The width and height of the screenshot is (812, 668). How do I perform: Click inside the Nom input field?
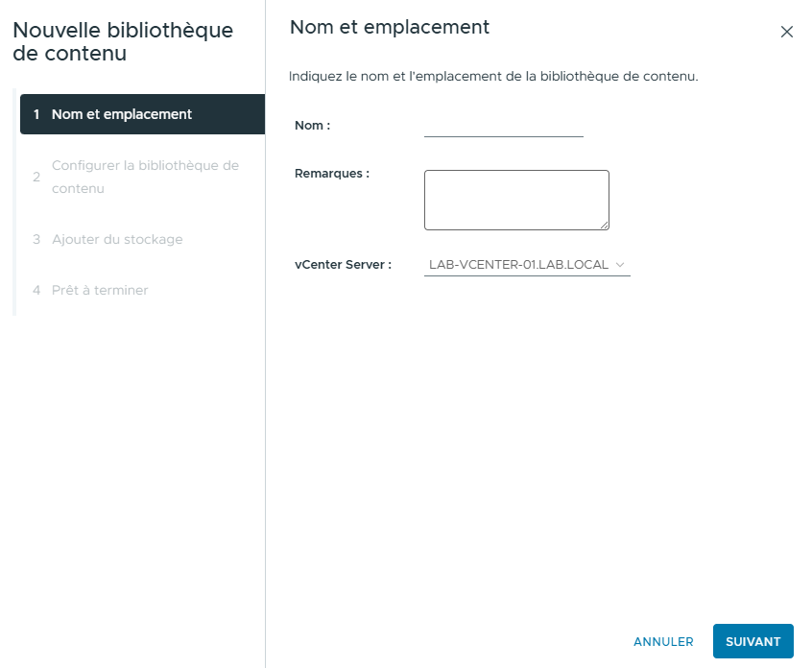503,129
